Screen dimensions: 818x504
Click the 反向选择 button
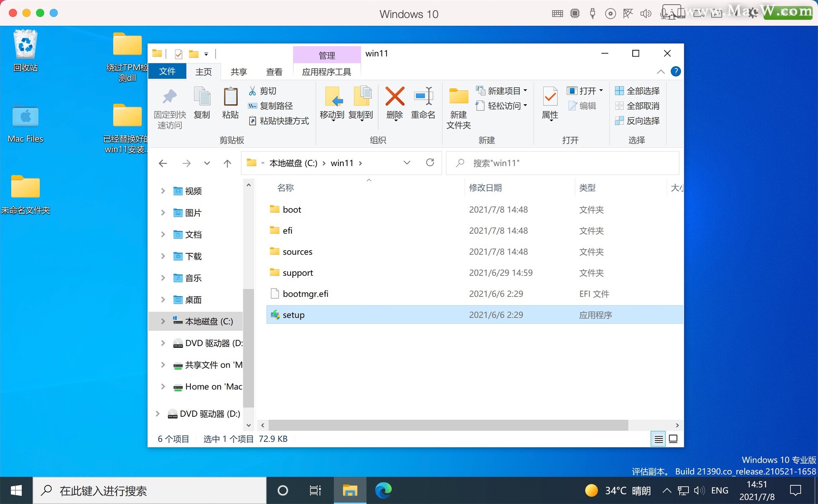pos(637,121)
